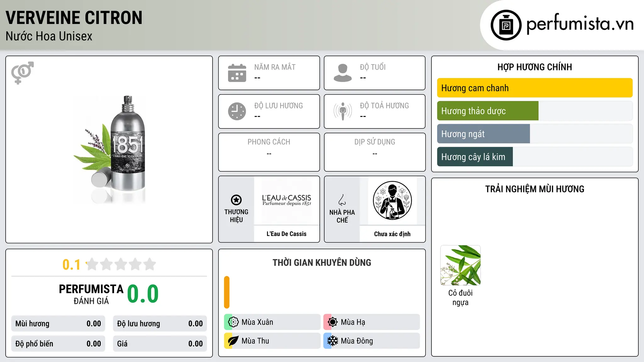The image size is (644, 362).
Task: Click the Độ lưu hương score row
Action: [x=160, y=324]
